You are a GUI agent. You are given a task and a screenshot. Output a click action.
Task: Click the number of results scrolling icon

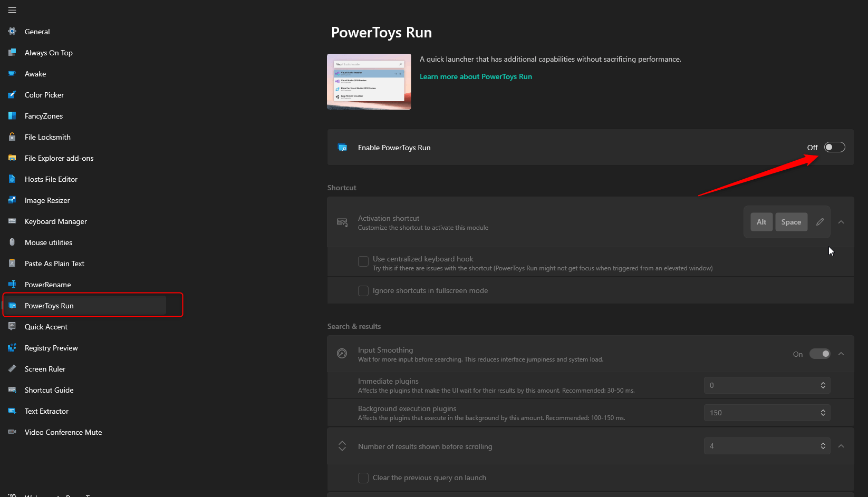tap(342, 446)
